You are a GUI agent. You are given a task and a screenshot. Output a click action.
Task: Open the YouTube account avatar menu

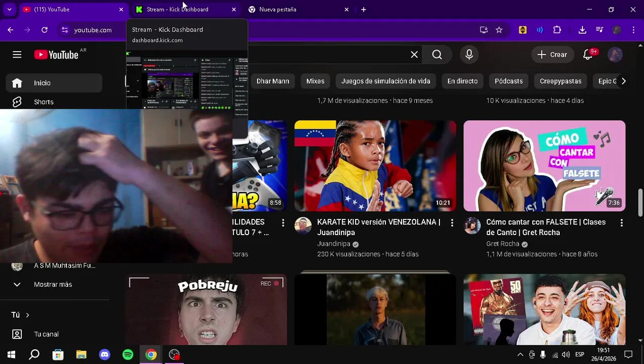[615, 55]
